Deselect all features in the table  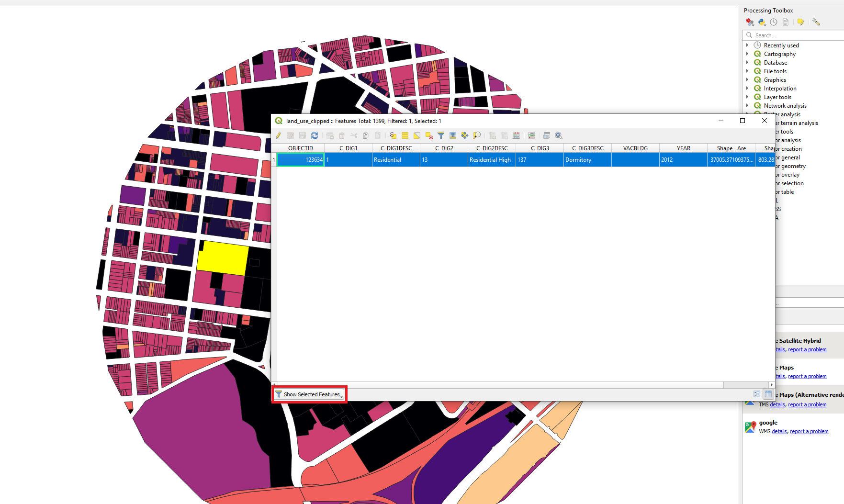pyautogui.click(x=429, y=135)
